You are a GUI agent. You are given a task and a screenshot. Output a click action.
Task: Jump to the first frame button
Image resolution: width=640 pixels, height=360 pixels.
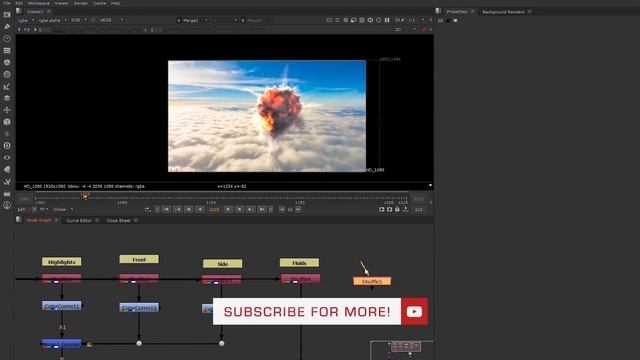click(166, 209)
